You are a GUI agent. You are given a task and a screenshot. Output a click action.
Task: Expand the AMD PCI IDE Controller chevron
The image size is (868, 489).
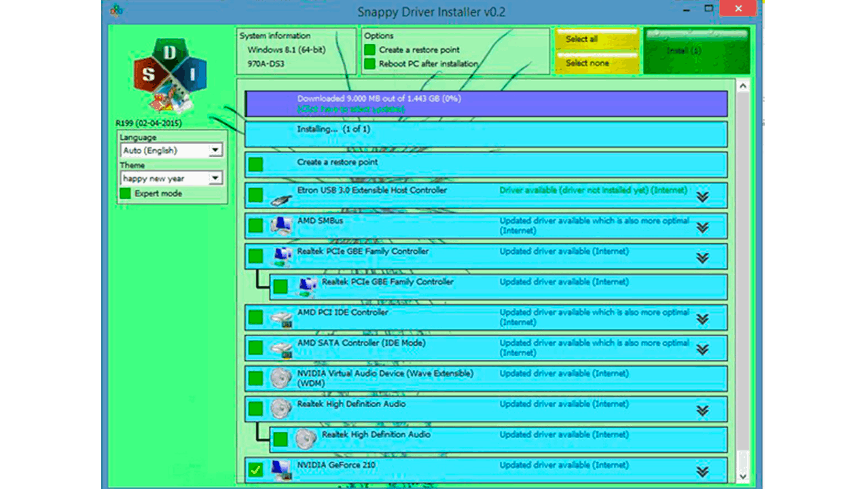click(x=702, y=319)
